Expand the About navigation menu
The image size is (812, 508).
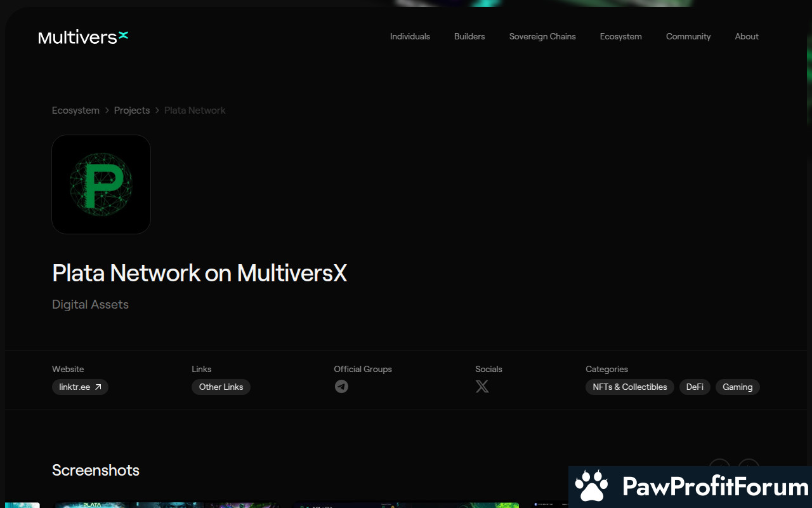click(x=747, y=37)
